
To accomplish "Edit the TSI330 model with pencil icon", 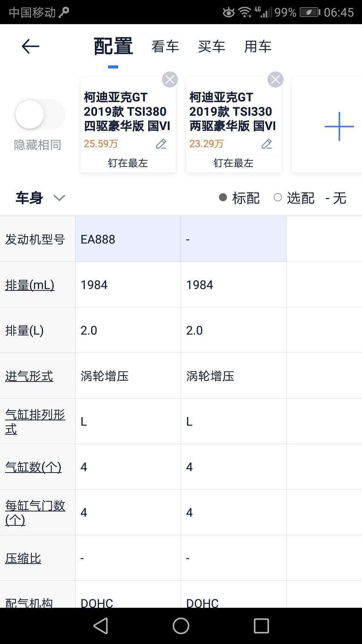I will click(x=267, y=144).
